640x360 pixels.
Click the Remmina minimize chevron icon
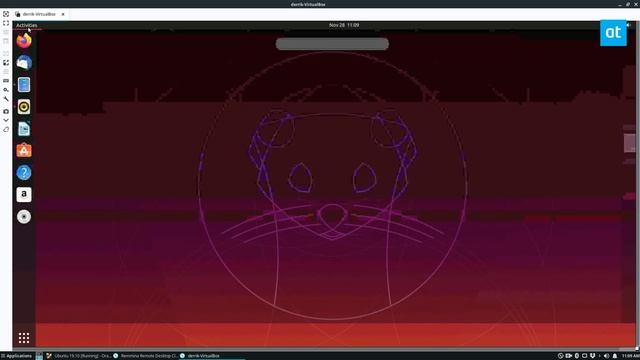(6, 120)
